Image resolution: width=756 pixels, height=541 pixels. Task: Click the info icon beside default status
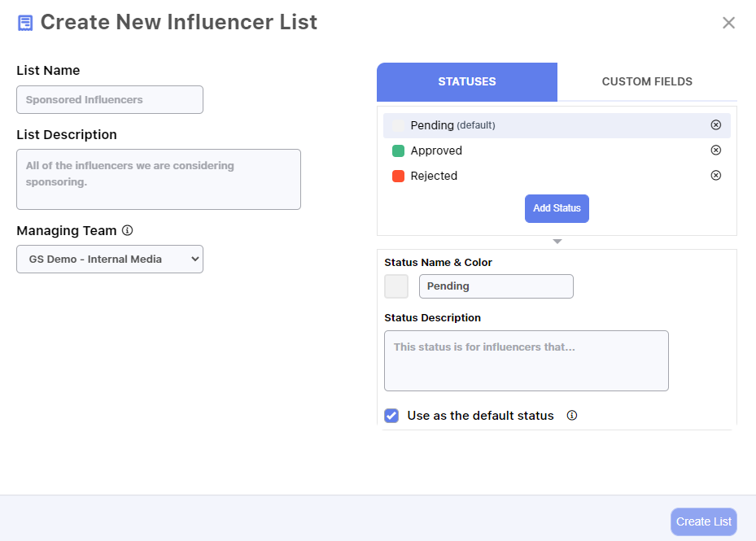pos(572,416)
